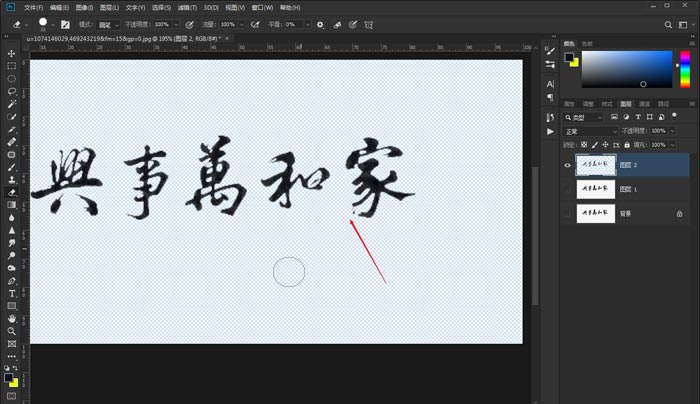This screenshot has height=404, width=700.
Task: Toggle visibility of 图层 2 layer
Action: pos(567,165)
